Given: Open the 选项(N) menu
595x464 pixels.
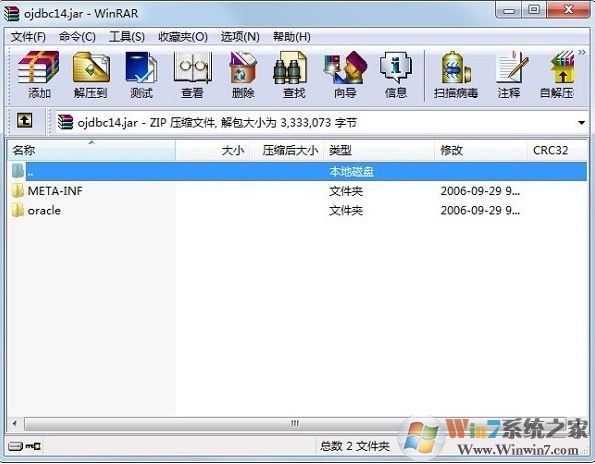Looking at the screenshot, I should [x=240, y=37].
